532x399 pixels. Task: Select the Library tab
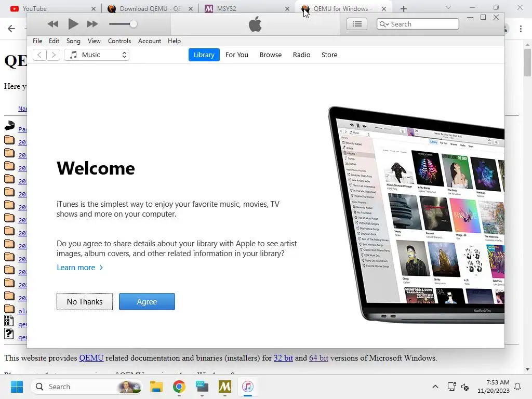coord(204,55)
